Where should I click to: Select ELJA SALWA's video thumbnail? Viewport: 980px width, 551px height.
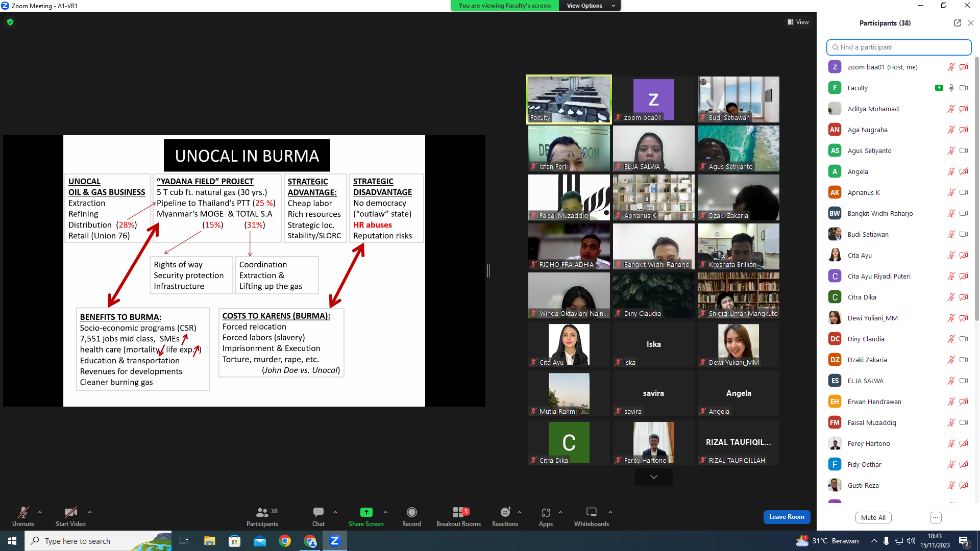pos(654,148)
